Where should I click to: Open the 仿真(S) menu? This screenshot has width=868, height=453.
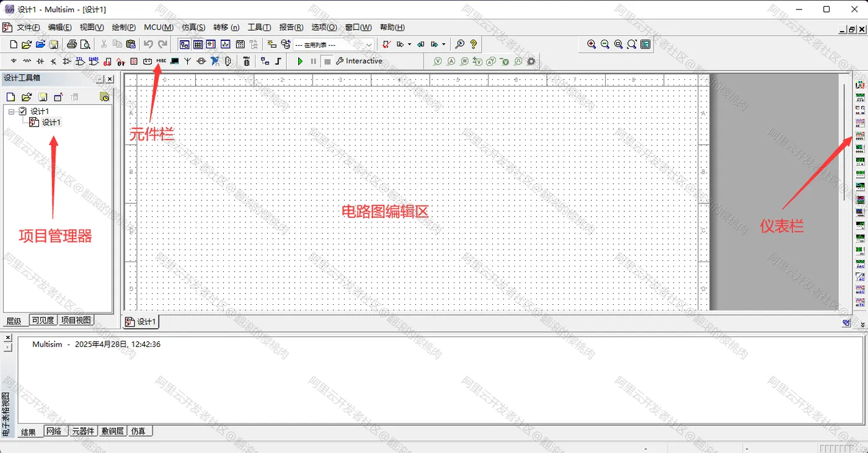click(x=193, y=27)
